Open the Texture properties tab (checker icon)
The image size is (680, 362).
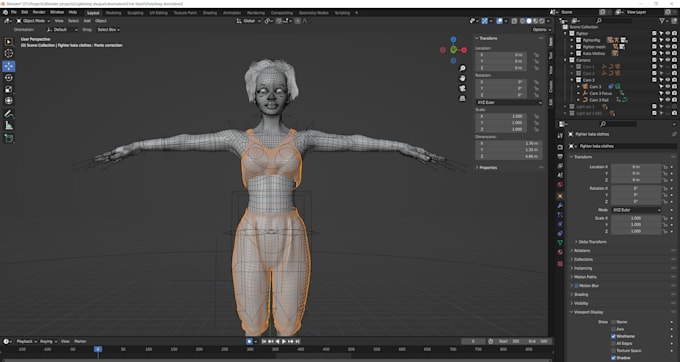[560, 264]
